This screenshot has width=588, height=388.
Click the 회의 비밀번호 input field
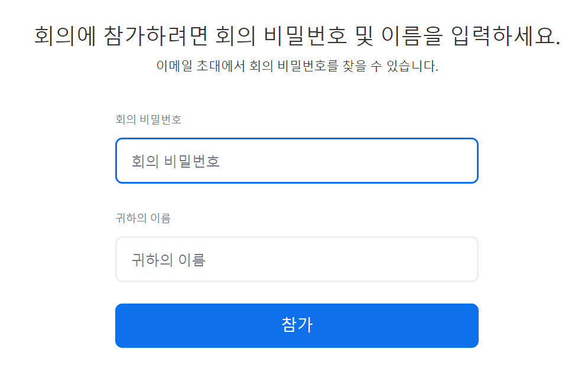(x=297, y=161)
